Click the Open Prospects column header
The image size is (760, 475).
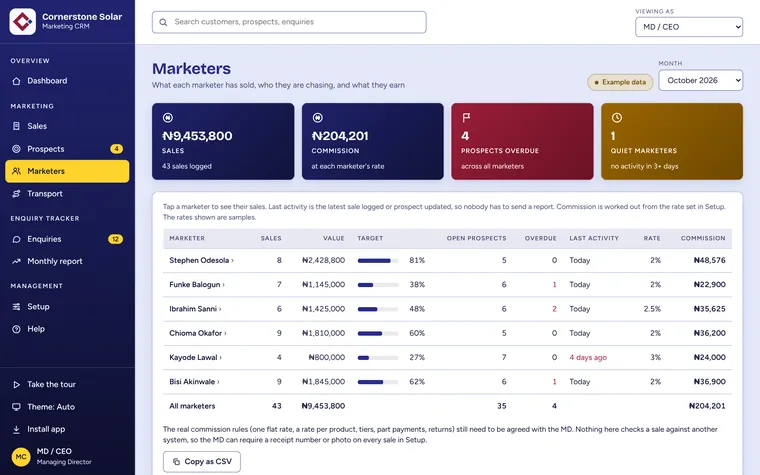476,238
